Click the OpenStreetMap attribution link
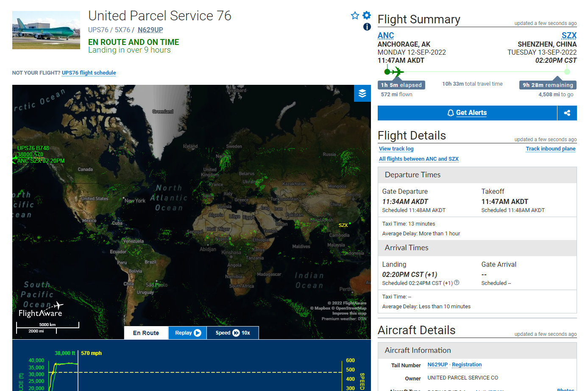 [351, 308]
